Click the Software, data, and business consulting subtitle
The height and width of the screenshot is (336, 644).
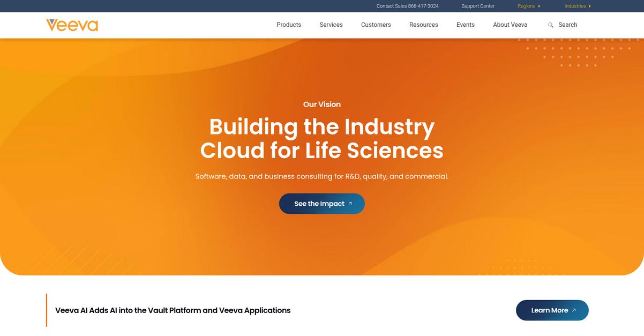pyautogui.click(x=322, y=176)
